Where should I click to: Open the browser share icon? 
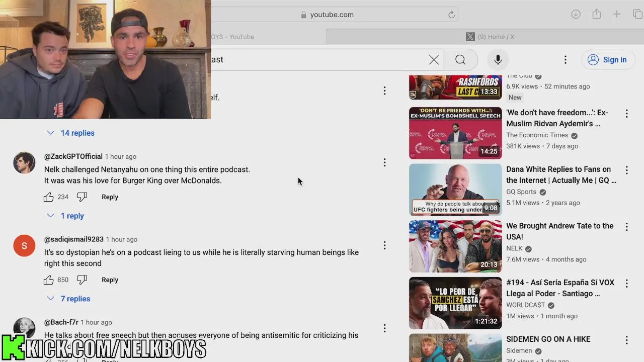pos(597,14)
